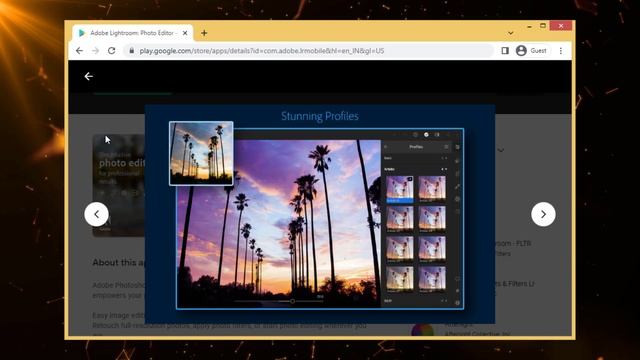The height and width of the screenshot is (360, 640).
Task: Show the previous screenshot
Action: tap(96, 214)
